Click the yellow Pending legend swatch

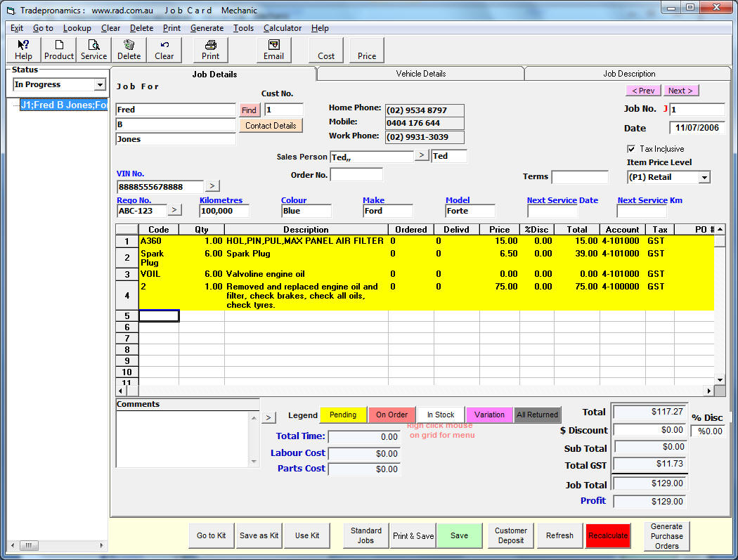coord(343,415)
